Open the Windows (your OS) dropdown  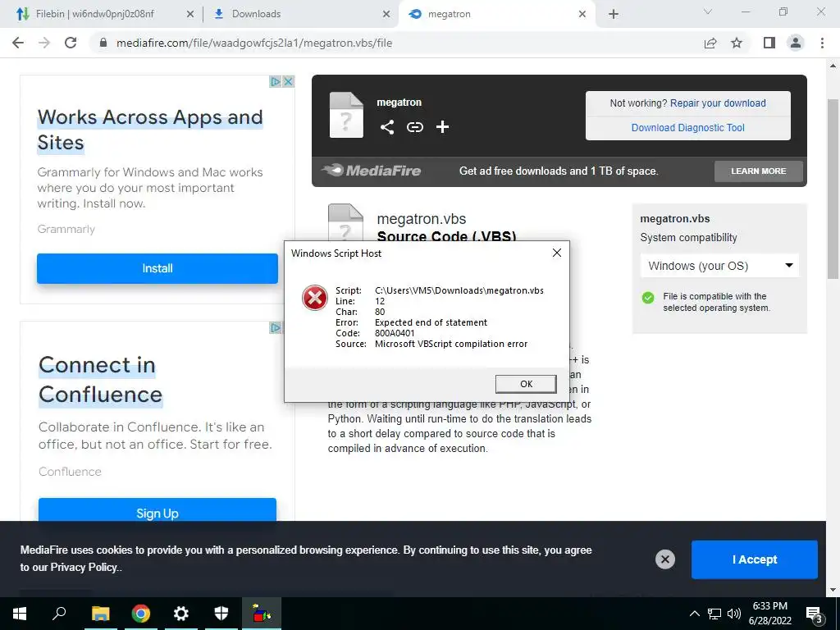719,266
